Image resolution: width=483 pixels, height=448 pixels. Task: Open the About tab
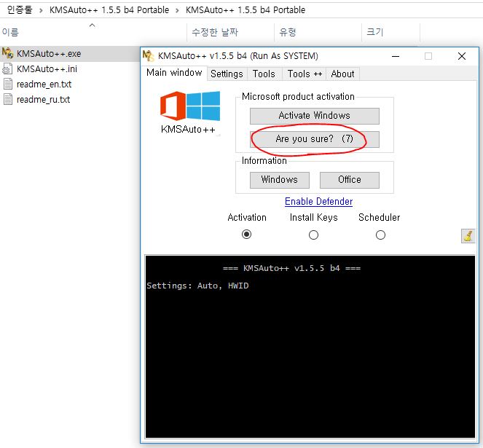coord(342,74)
